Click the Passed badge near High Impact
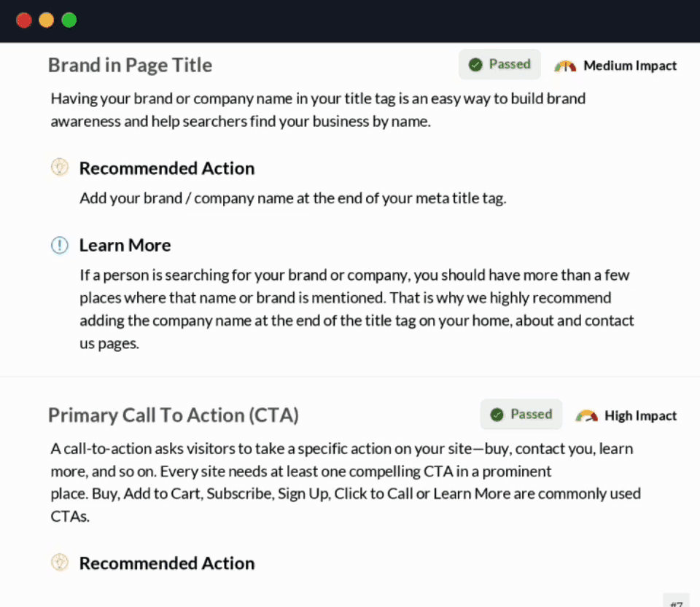This screenshot has width=700, height=607. tap(521, 414)
